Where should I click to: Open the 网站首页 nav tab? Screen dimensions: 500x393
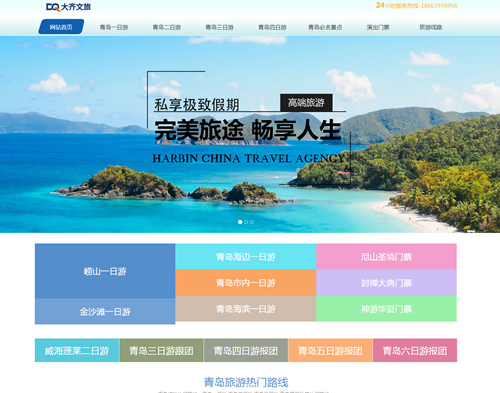pos(61,27)
